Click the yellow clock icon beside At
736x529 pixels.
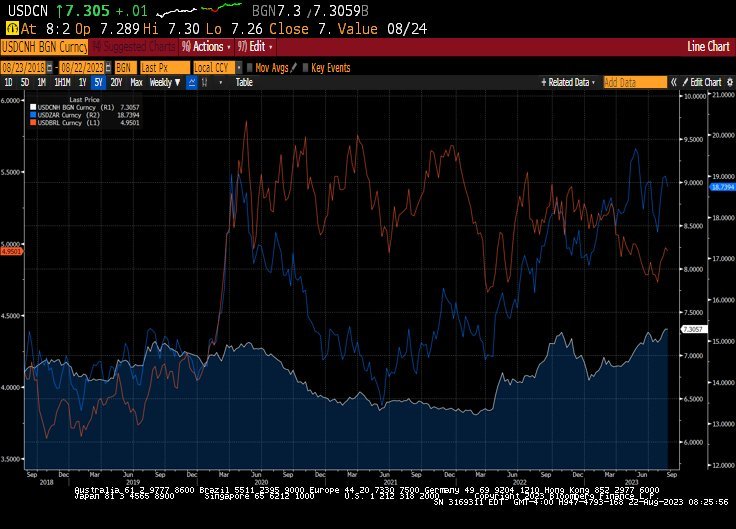[x=9, y=29]
